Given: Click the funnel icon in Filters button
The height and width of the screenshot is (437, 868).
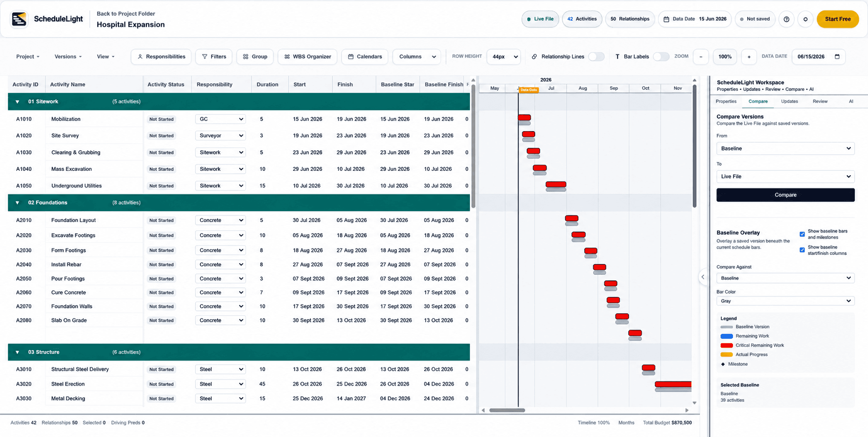Looking at the screenshot, I should [205, 56].
